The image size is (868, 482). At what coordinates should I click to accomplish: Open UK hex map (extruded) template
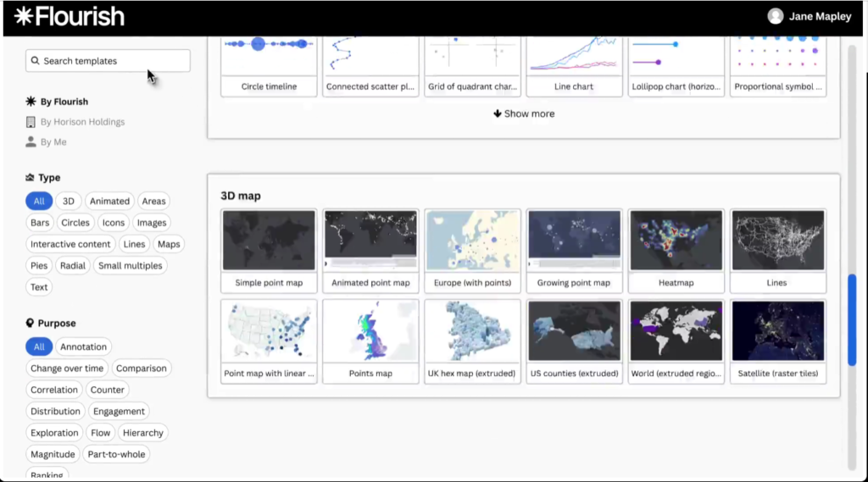(x=473, y=341)
